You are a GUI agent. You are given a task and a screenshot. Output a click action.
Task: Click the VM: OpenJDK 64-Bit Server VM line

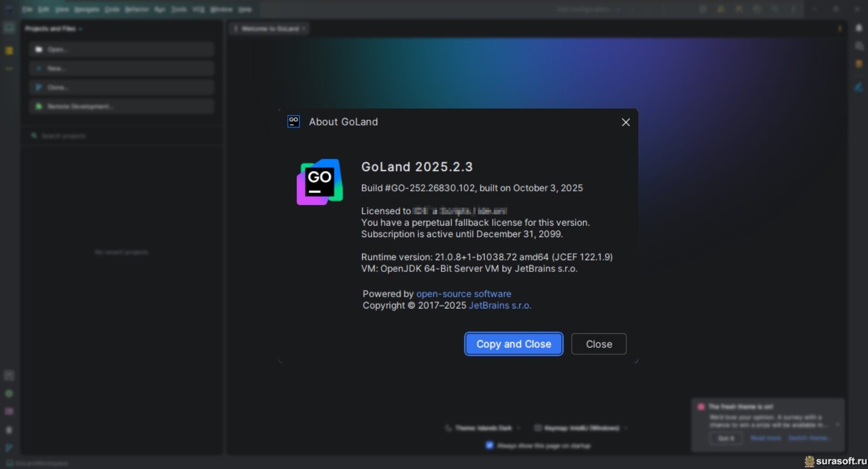pyautogui.click(x=469, y=269)
